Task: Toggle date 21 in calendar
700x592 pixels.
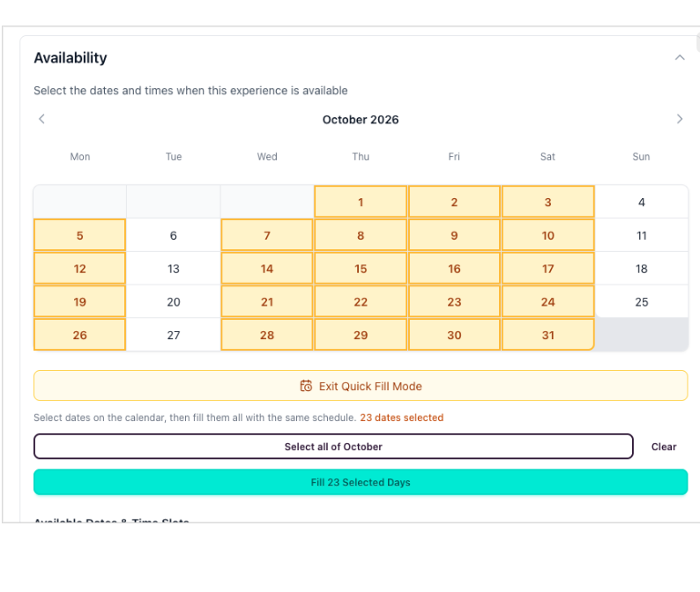Action: tap(267, 301)
